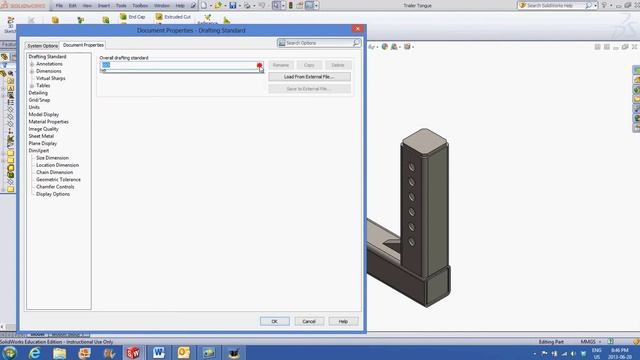Select Sheet Metal item

click(x=41, y=136)
